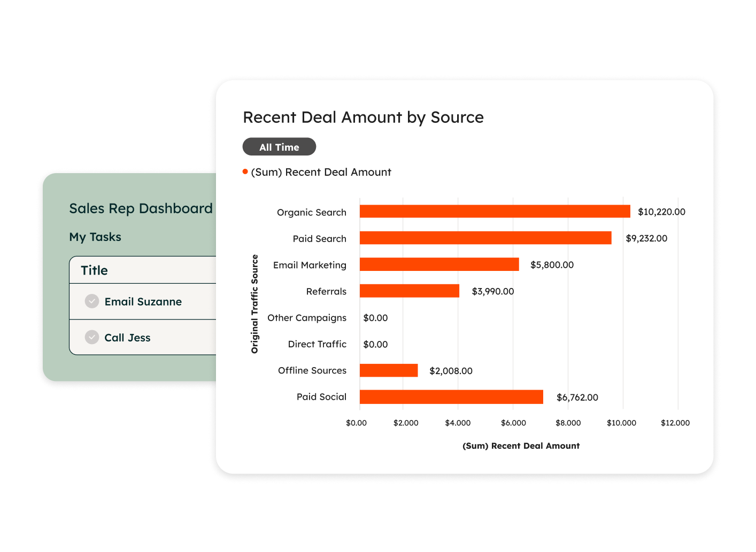756x552 pixels.
Task: Expand the My Tasks section
Action: click(x=95, y=237)
